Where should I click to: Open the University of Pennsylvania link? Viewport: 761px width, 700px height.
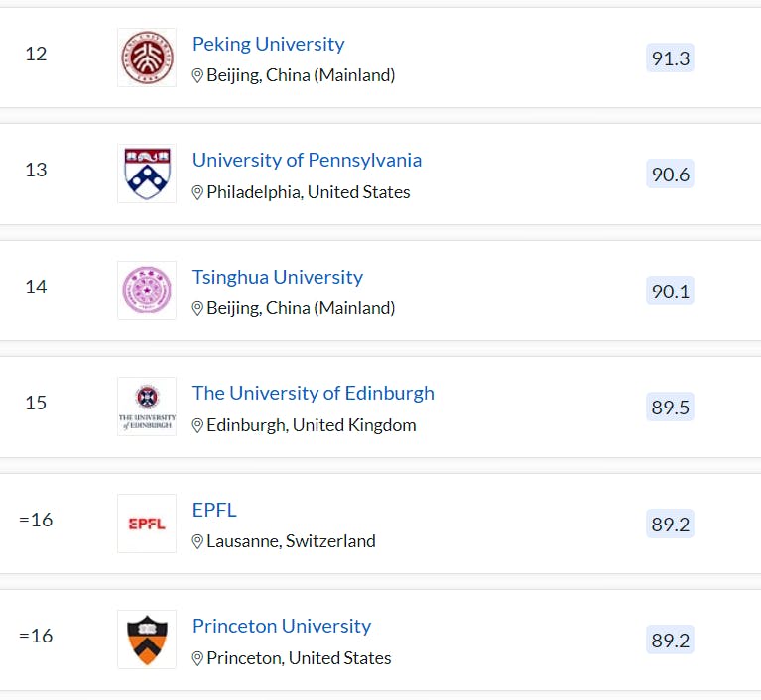307,160
